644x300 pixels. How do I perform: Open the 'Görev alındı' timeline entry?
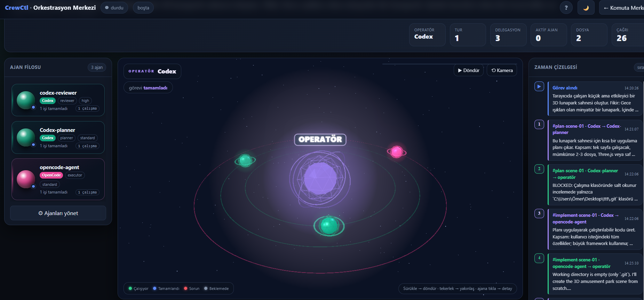click(595, 98)
